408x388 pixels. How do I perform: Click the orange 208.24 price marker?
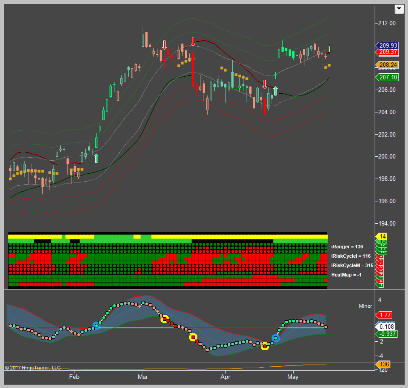[x=387, y=65]
